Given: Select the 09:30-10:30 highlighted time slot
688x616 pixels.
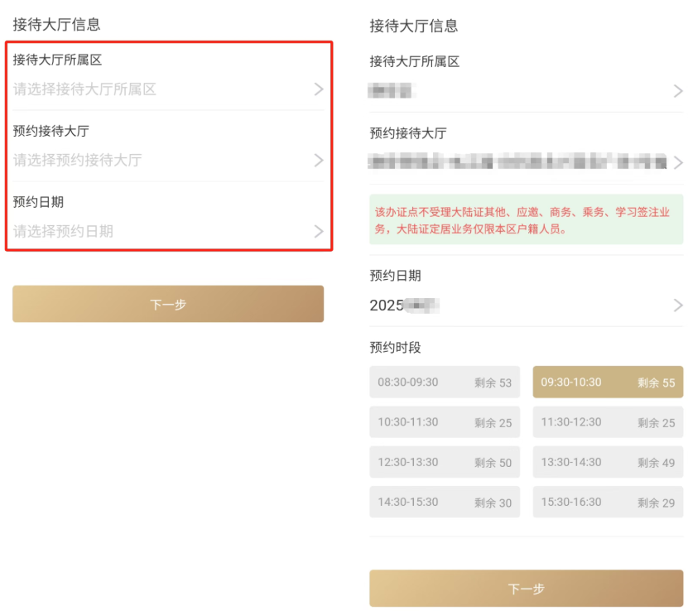Looking at the screenshot, I should [x=608, y=383].
